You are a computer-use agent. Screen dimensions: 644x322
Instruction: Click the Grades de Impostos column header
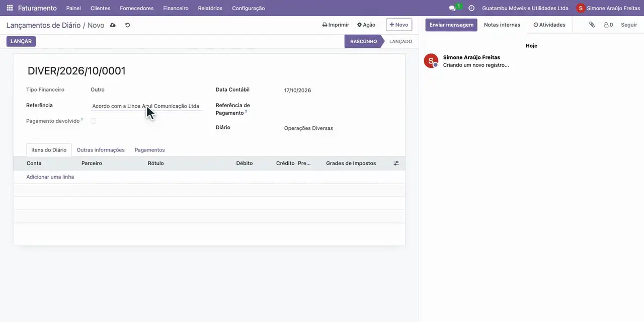point(351,164)
